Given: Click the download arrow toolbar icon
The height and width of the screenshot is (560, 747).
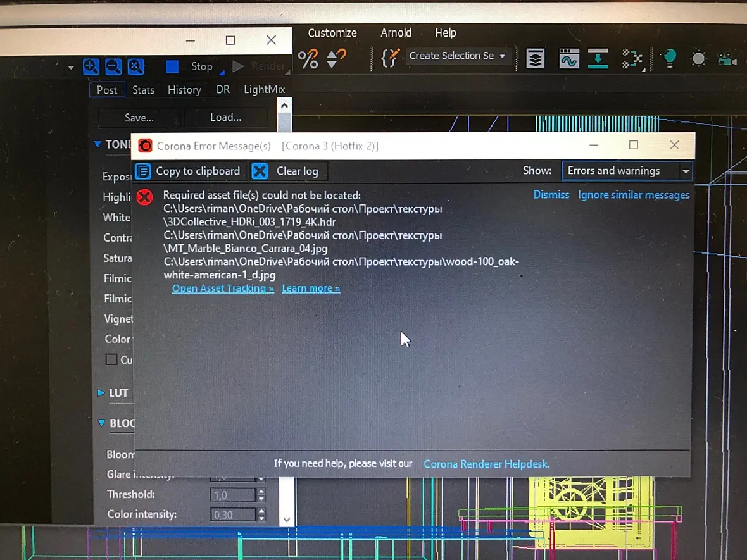Looking at the screenshot, I should pos(598,59).
